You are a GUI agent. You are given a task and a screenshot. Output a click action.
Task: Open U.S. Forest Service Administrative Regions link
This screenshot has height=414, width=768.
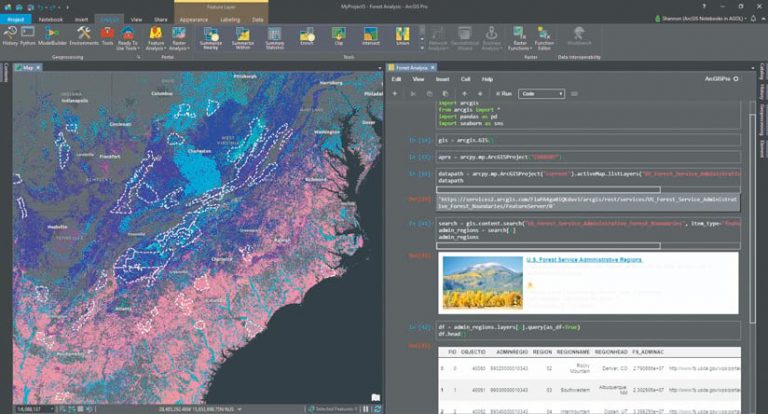[584, 260]
